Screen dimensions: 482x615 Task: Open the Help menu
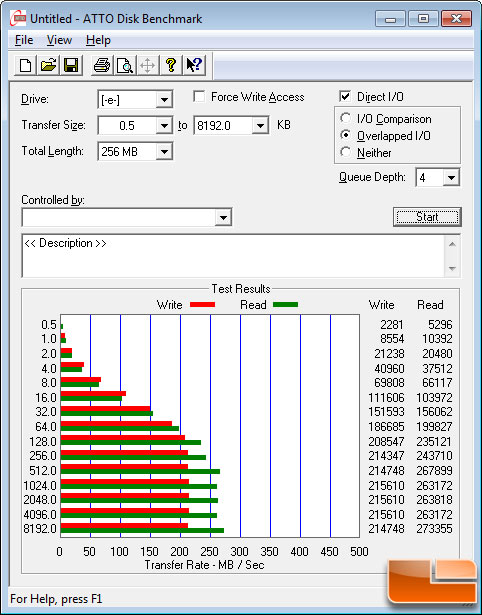pos(98,40)
